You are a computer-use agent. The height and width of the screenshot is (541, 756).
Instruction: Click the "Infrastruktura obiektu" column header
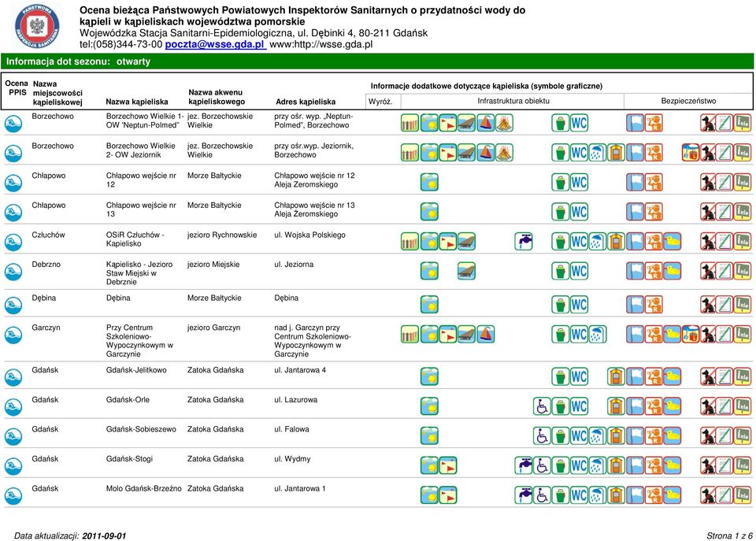[513, 101]
